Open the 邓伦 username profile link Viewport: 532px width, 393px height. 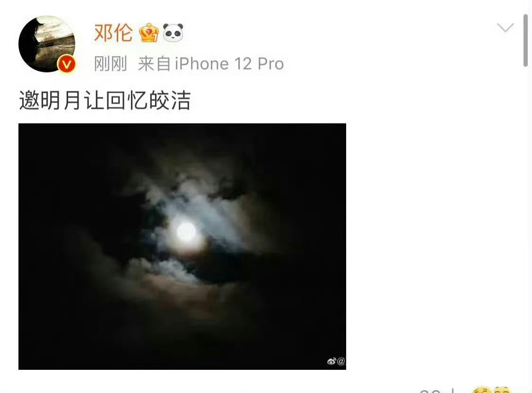(113, 33)
